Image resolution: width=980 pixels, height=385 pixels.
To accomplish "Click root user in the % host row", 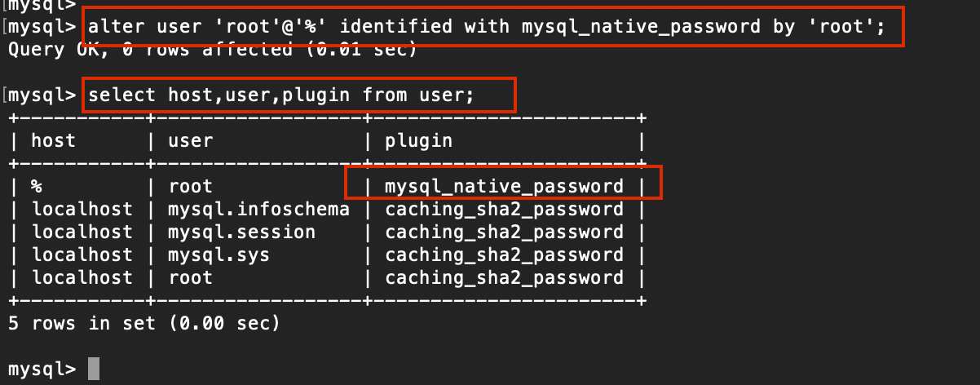I will 190,187.
